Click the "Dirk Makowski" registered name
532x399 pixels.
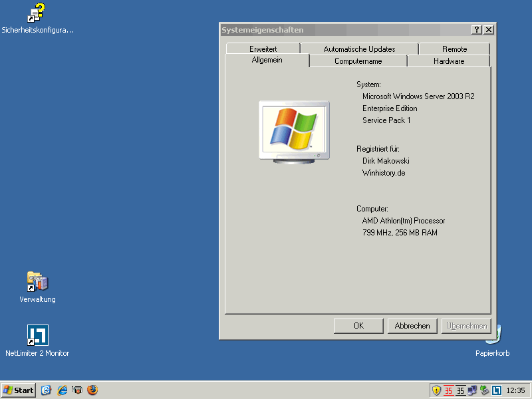point(386,161)
